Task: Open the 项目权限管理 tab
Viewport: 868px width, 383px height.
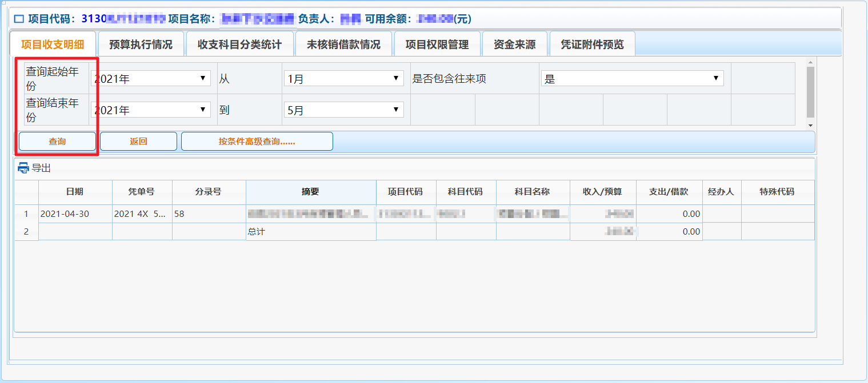Action: click(437, 45)
